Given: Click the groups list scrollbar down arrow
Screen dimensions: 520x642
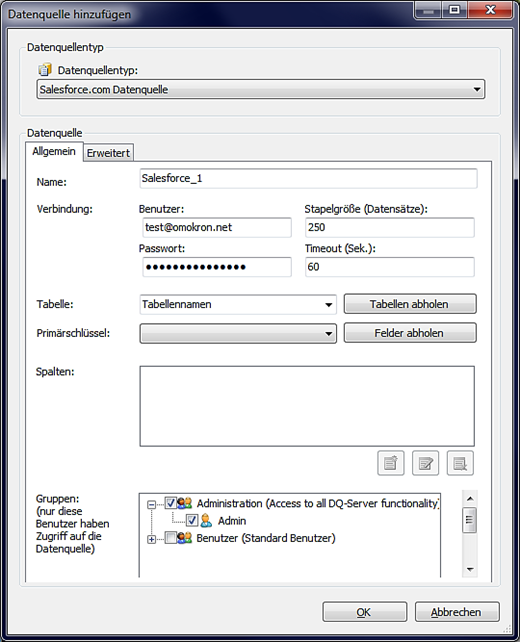Looking at the screenshot, I should pyautogui.click(x=470, y=570).
